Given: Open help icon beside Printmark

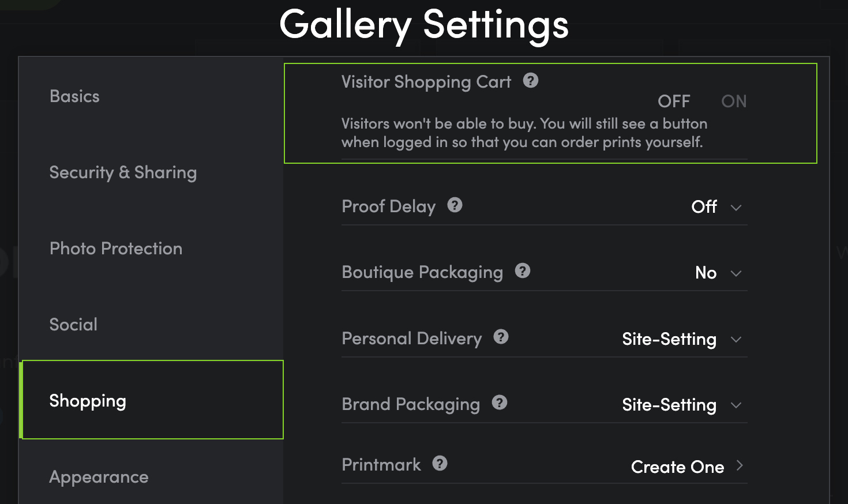Looking at the screenshot, I should pos(440,463).
